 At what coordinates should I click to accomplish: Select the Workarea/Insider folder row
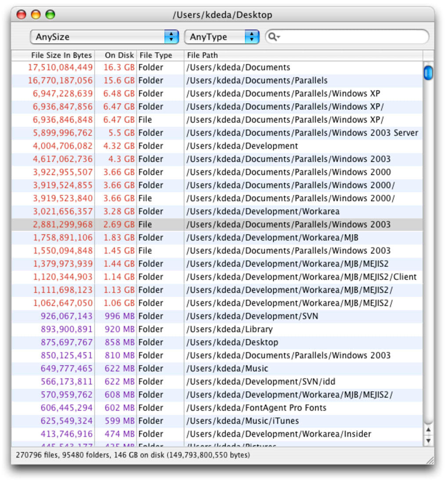[217, 434]
